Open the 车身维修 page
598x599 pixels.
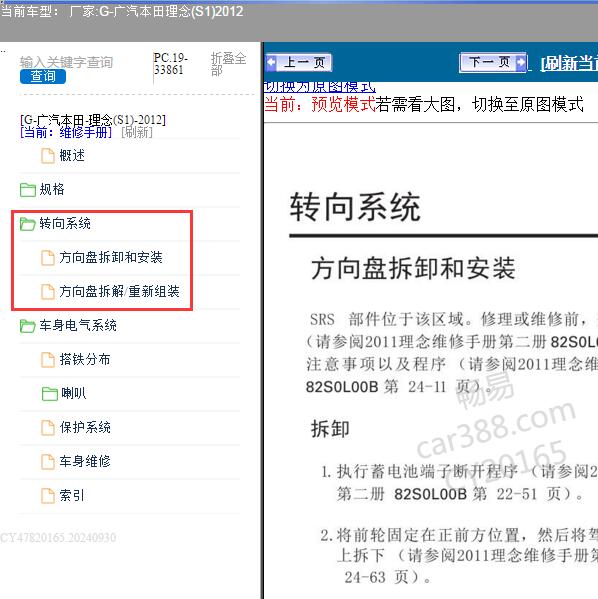pos(85,461)
